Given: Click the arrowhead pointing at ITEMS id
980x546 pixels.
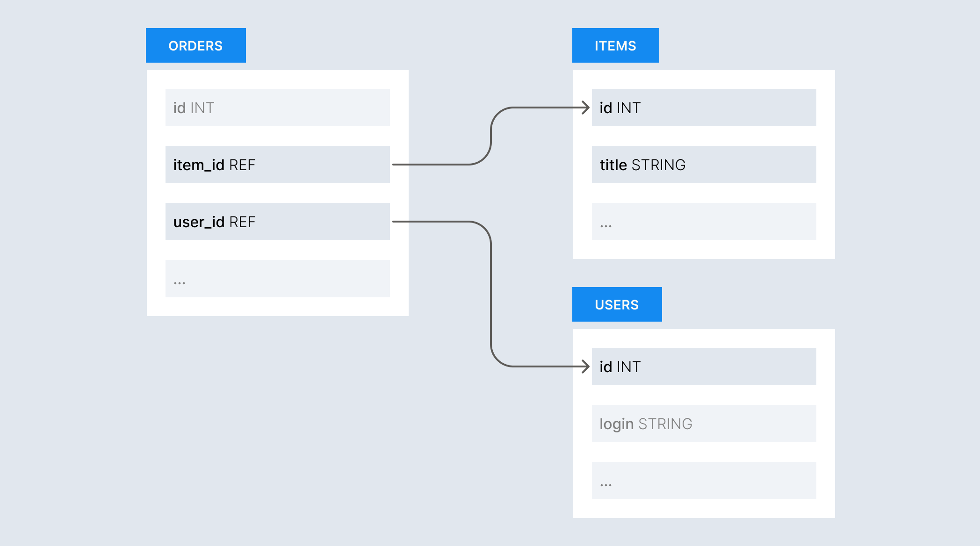Looking at the screenshot, I should point(586,108).
